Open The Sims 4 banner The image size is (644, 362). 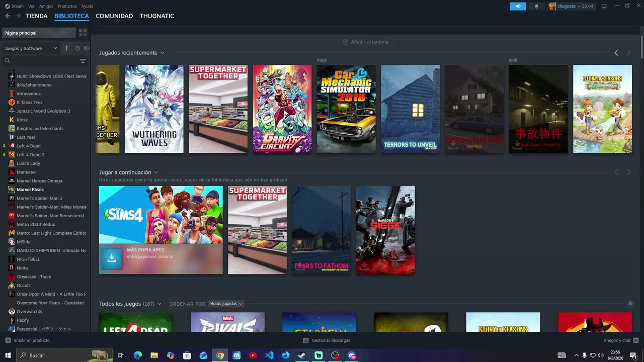(x=160, y=215)
